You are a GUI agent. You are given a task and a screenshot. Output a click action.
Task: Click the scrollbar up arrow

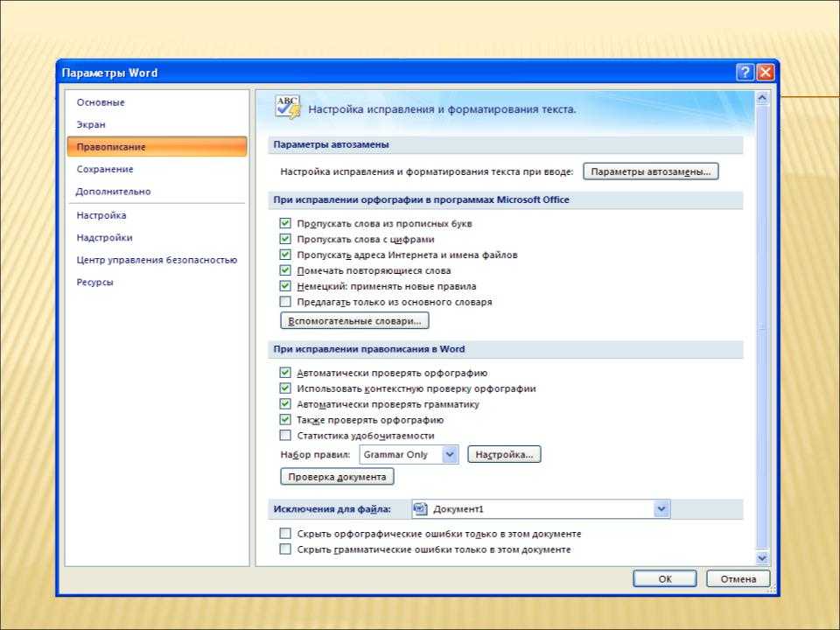(x=762, y=98)
